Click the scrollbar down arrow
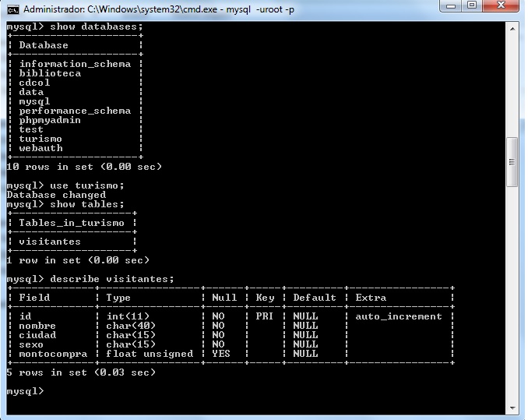The width and height of the screenshot is (528, 420). pos(512,407)
